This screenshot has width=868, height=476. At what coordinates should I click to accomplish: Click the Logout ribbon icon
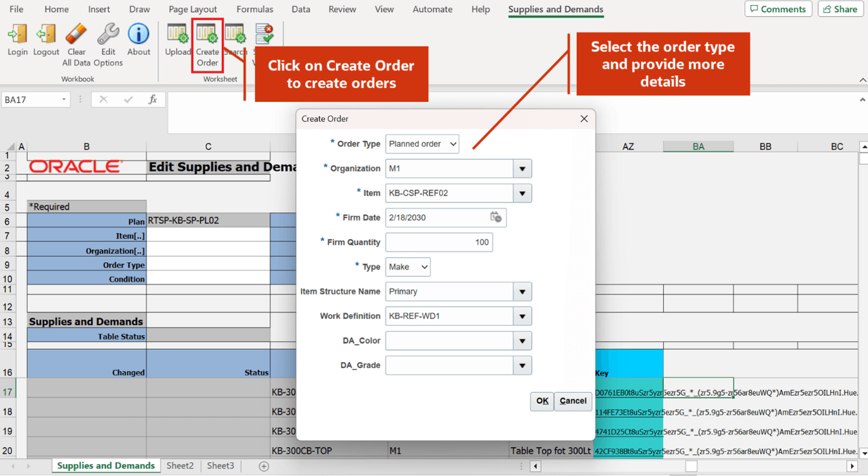46,35
